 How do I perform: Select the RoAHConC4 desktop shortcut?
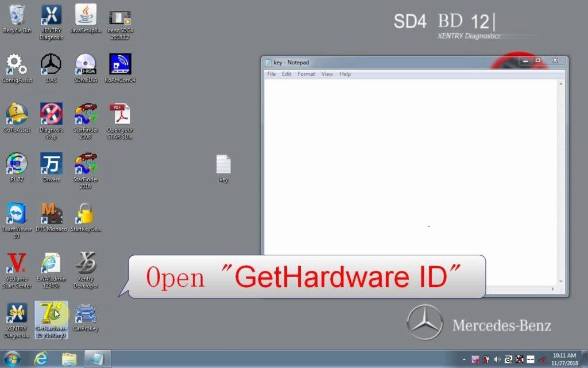pos(120,68)
